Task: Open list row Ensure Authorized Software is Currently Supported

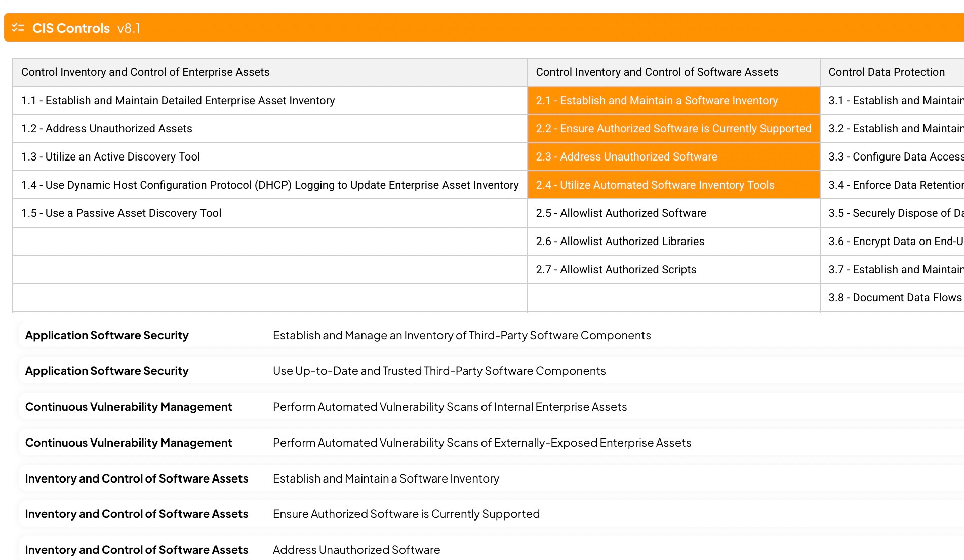Action: (491, 514)
